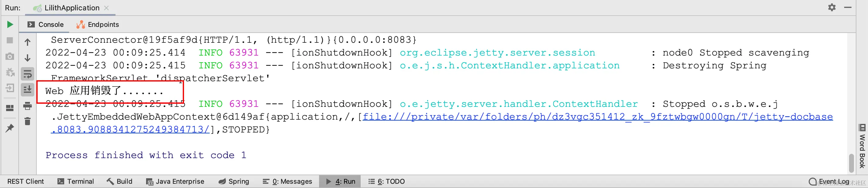Open the jetty-docbase file link

(598, 117)
